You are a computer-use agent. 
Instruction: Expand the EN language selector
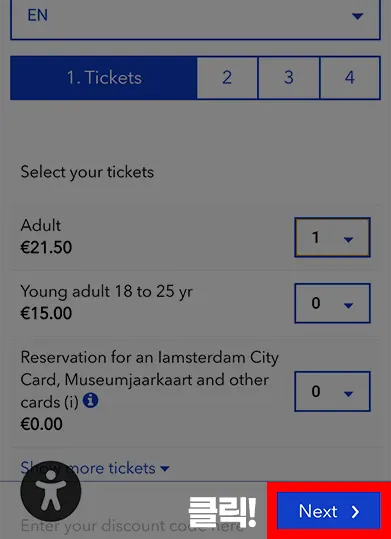coord(195,17)
